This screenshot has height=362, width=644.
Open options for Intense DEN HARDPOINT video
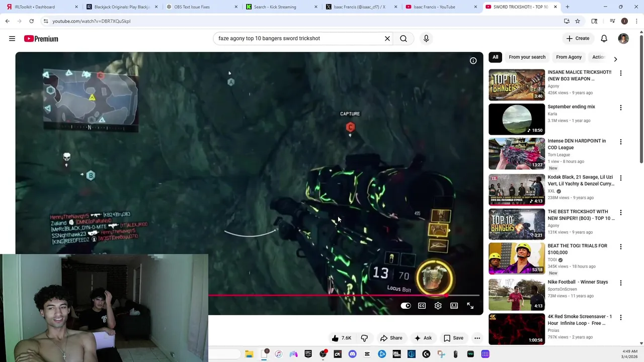click(620, 142)
